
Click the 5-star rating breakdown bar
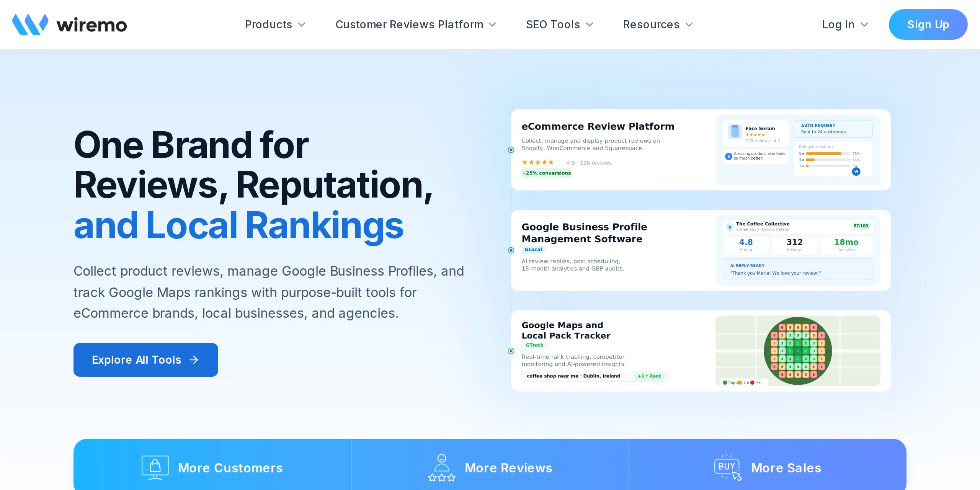pyautogui.click(x=828, y=154)
